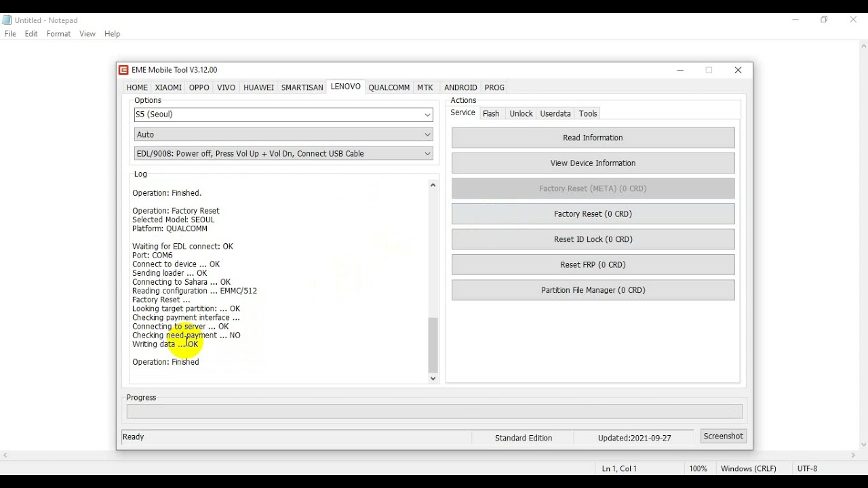Switch to the OPPO tab
Viewport: 868px width, 488px height.
click(x=199, y=87)
